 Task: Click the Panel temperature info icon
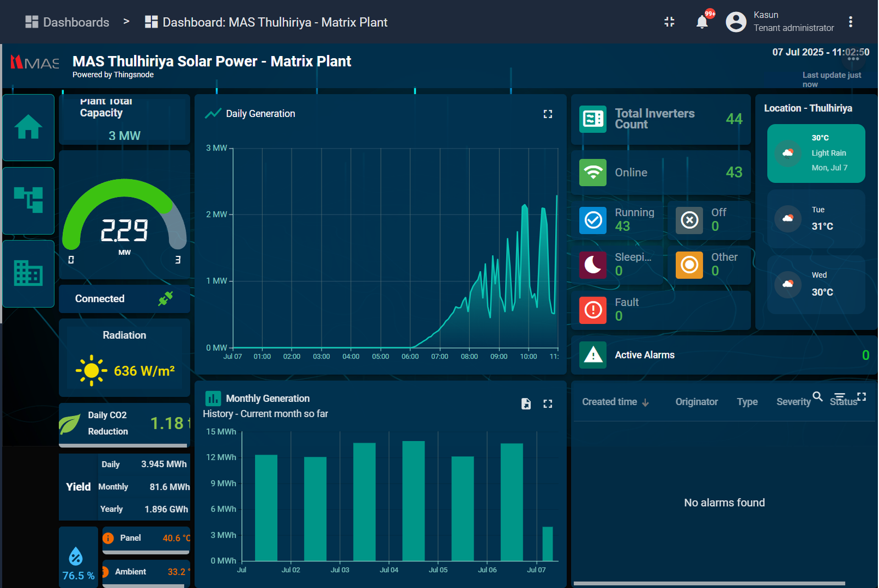point(108,538)
